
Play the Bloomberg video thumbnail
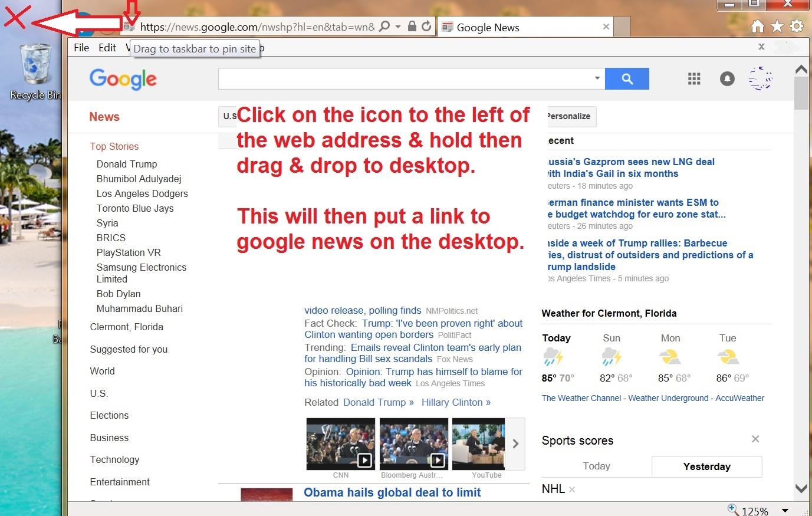point(413,443)
